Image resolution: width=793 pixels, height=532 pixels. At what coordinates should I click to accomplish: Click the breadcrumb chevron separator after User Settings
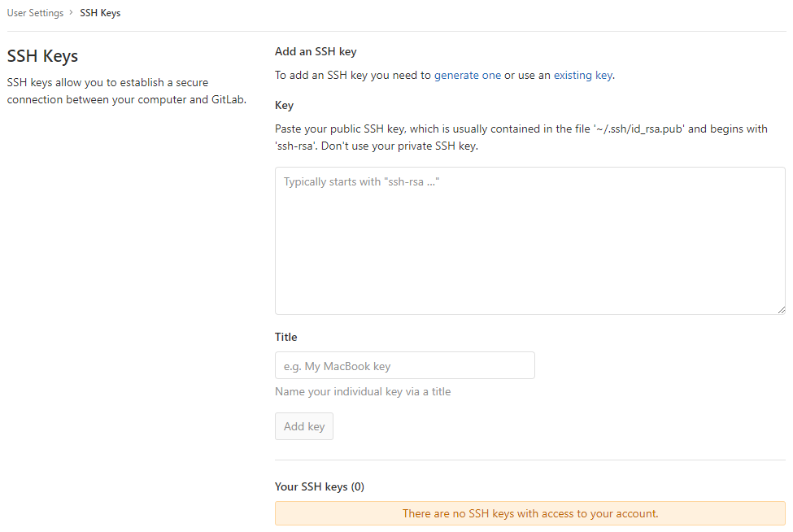click(72, 13)
